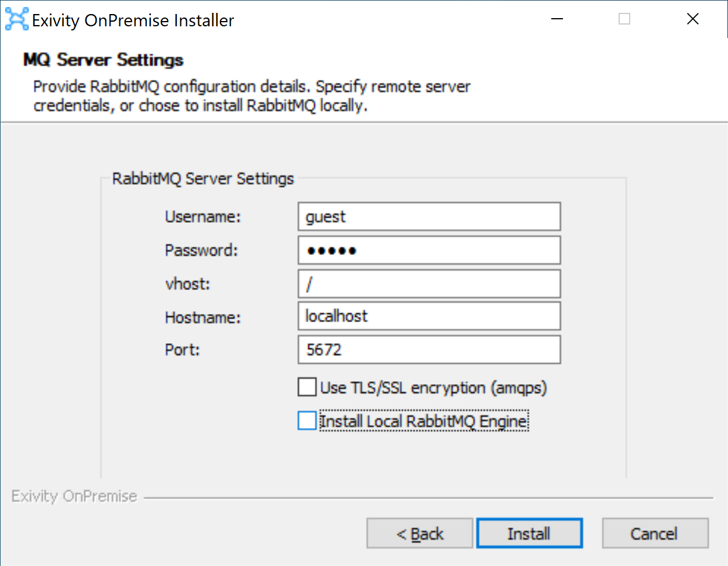The width and height of the screenshot is (728, 566).
Task: Click the Exivity OnPremise footer text
Action: point(74,496)
